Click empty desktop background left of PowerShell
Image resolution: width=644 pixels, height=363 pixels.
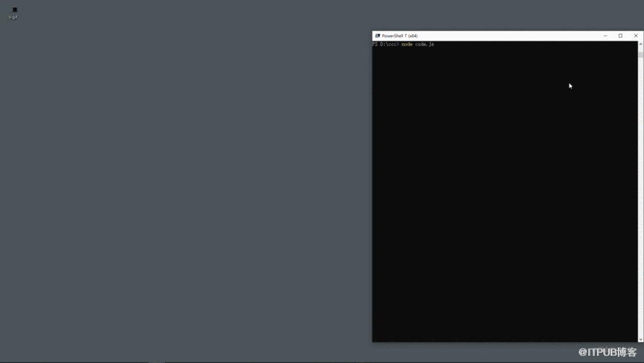click(185, 185)
